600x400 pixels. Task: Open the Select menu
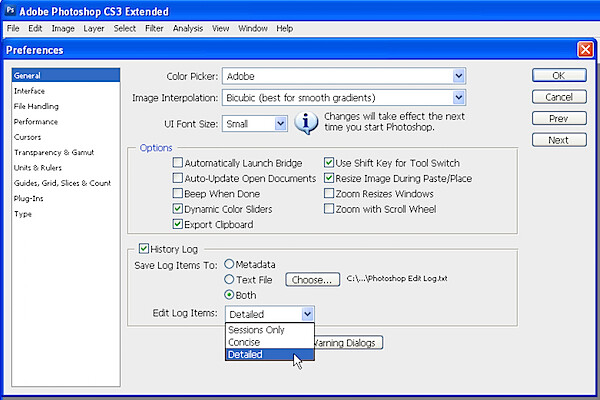(125, 28)
